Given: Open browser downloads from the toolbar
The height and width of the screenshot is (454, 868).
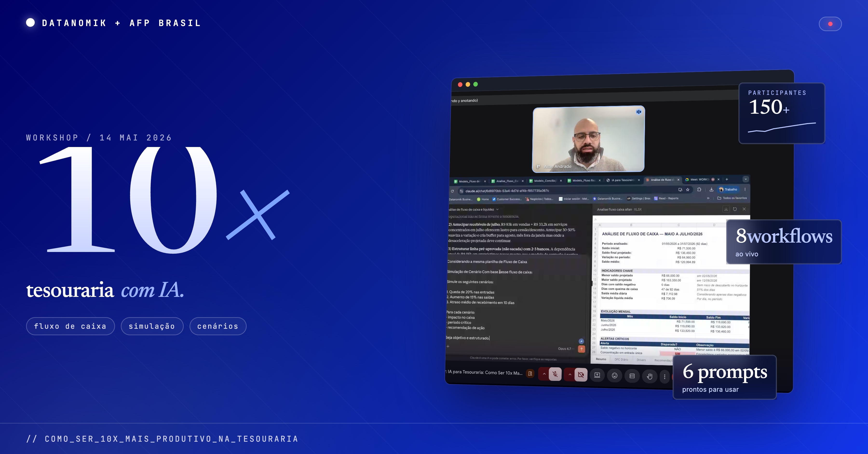Looking at the screenshot, I should pyautogui.click(x=711, y=189).
